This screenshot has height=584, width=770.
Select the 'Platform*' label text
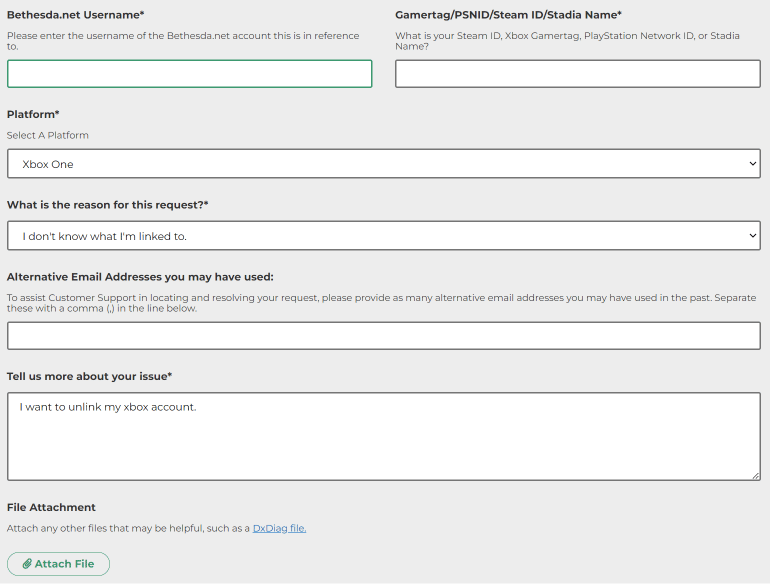(x=33, y=114)
